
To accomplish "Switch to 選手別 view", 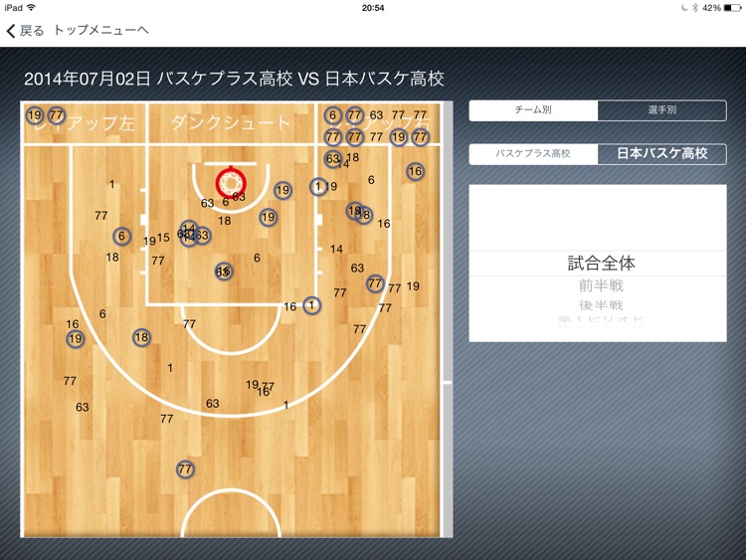I will pyautogui.click(x=661, y=110).
